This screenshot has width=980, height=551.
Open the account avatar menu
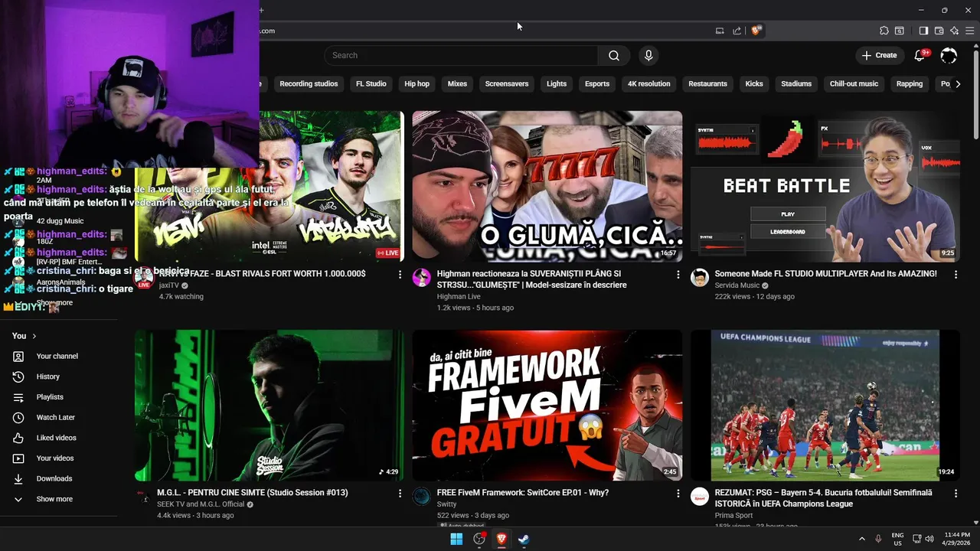coord(949,55)
